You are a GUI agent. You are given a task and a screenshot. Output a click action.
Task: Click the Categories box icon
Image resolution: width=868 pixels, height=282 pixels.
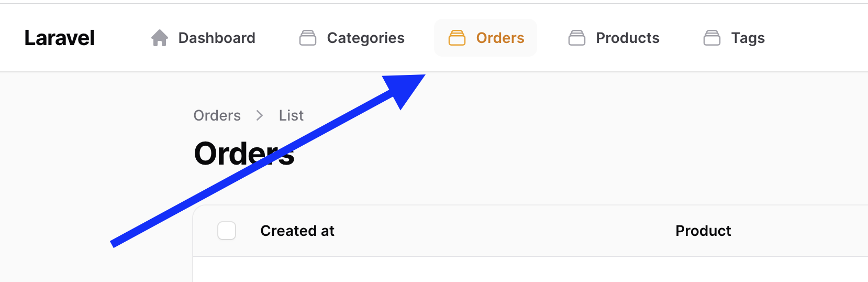tap(308, 38)
